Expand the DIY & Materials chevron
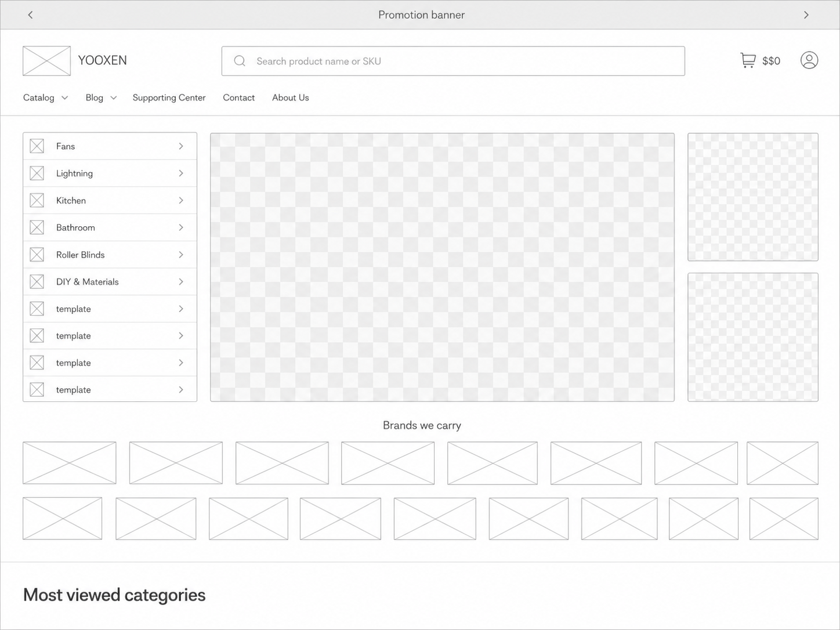Screen dimensions: 840x630 point(181,282)
